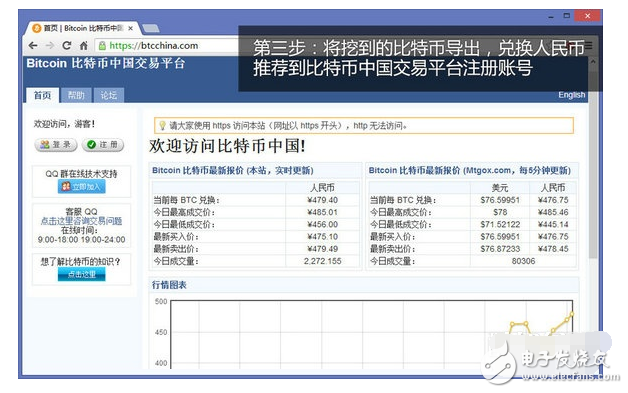Image resolution: width=628 pixels, height=393 pixels.
Task: Go to the browser home icon
Action: click(84, 46)
